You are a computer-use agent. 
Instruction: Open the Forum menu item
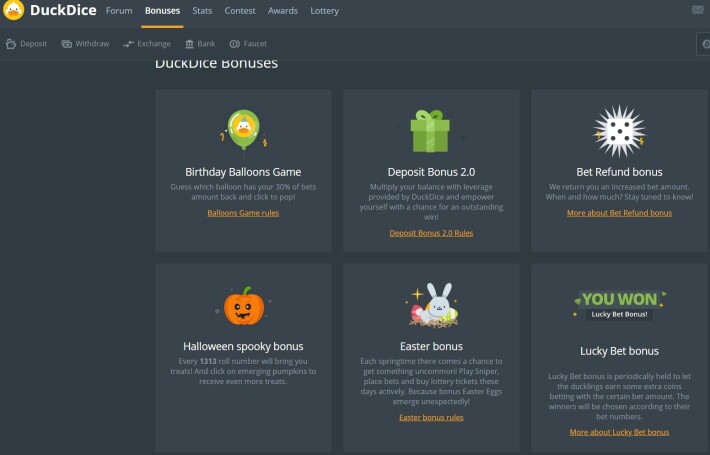pos(119,11)
